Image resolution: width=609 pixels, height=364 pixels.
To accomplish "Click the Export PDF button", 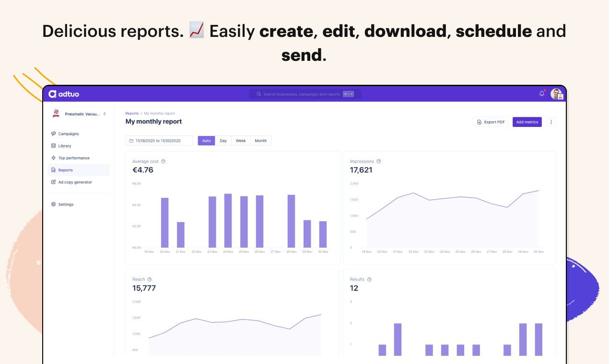I will click(491, 122).
